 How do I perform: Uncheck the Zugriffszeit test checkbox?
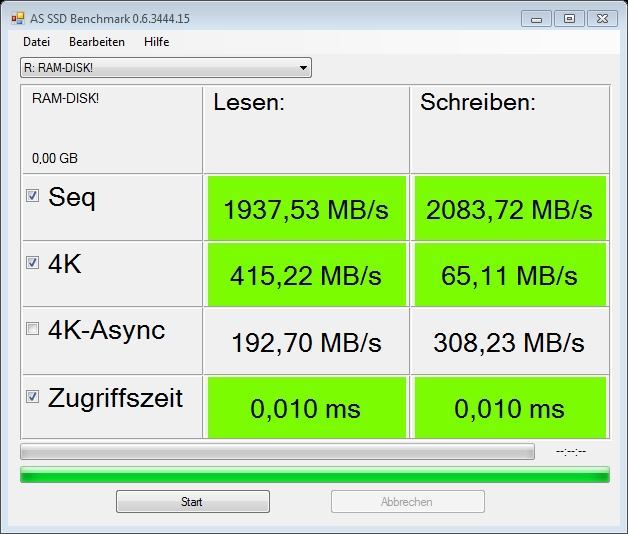tap(32, 396)
